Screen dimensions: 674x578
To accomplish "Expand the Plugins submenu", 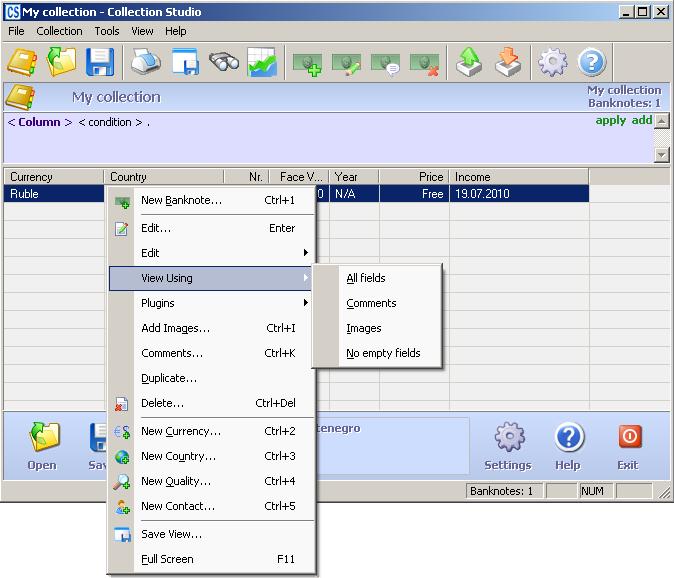I will pos(211,303).
